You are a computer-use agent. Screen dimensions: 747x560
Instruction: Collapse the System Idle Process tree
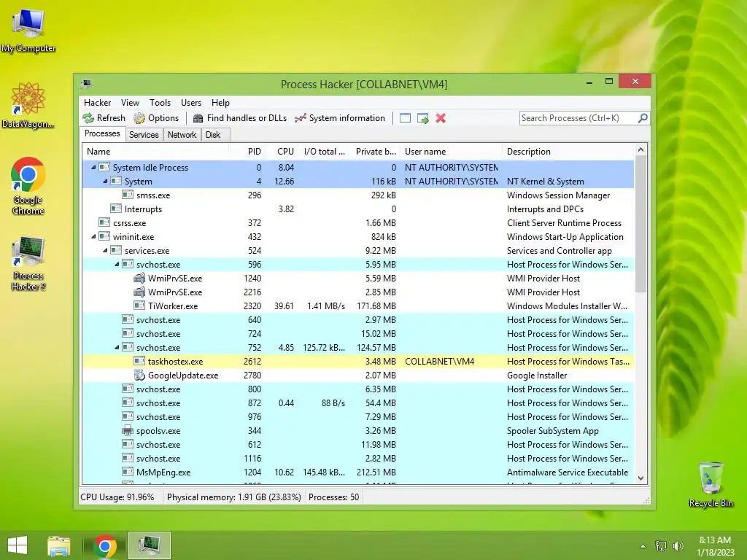[93, 167]
